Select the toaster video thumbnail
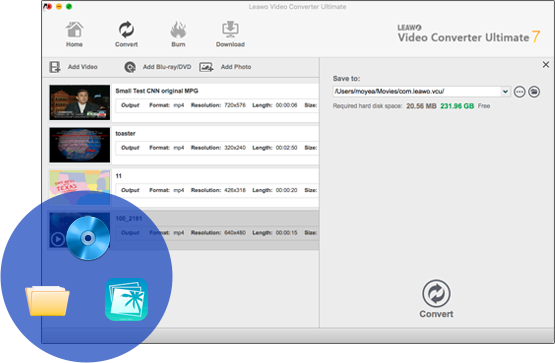Viewport: 555px width, 363px height. click(80, 145)
